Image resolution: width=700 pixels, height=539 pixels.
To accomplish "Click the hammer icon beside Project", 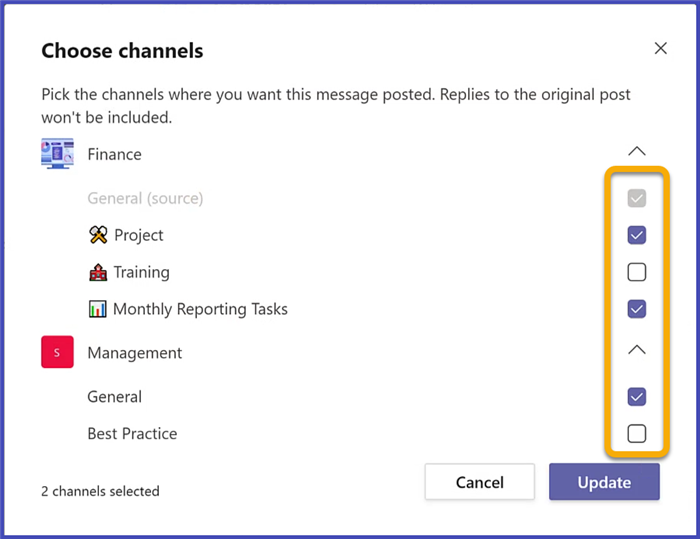I will pyautogui.click(x=97, y=235).
